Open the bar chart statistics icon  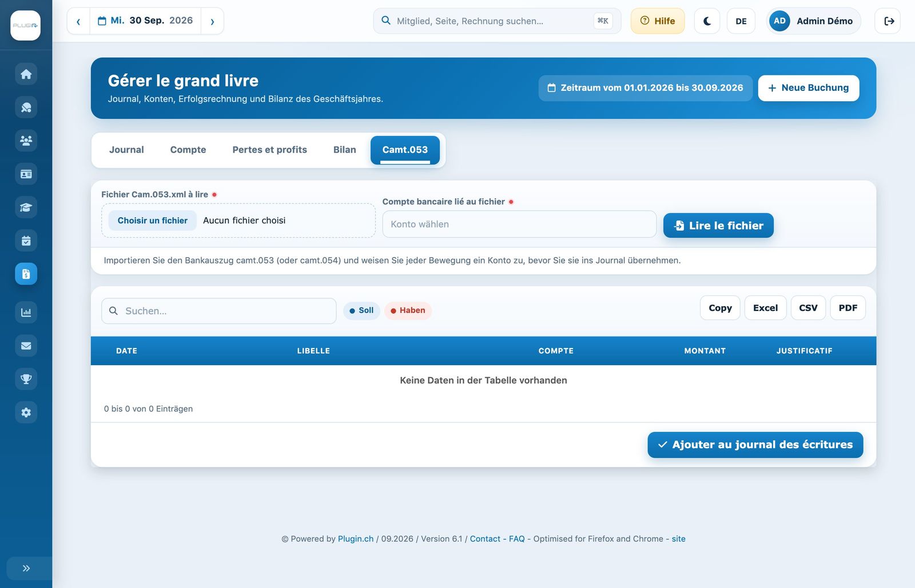(26, 313)
